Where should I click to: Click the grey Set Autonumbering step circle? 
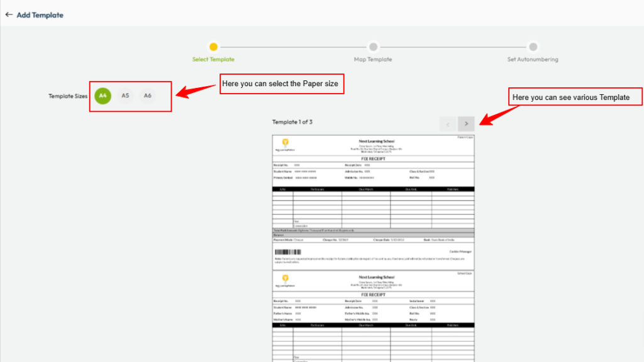click(533, 47)
